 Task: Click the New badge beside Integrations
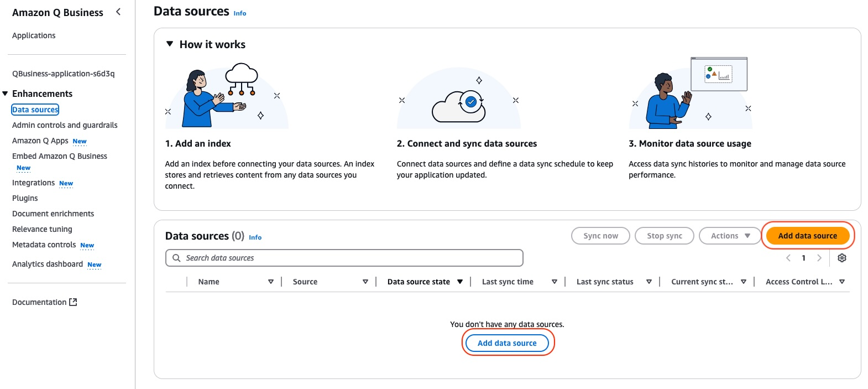pyautogui.click(x=66, y=184)
